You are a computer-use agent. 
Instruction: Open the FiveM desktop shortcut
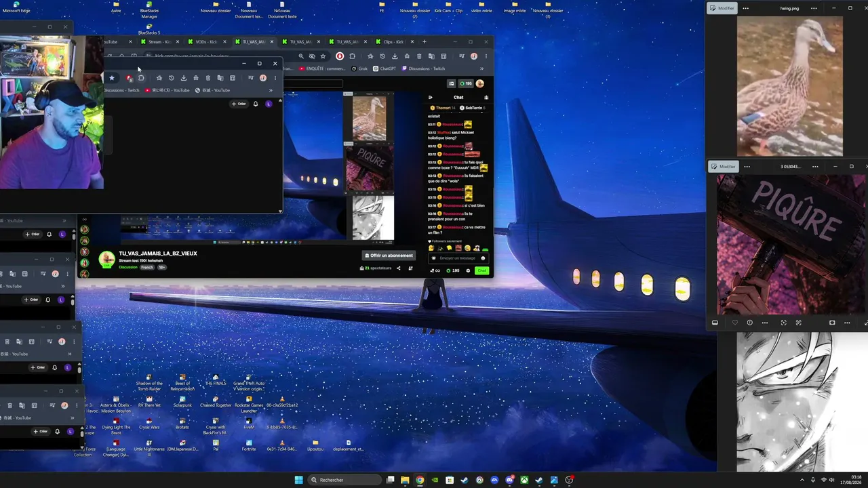[249, 424]
